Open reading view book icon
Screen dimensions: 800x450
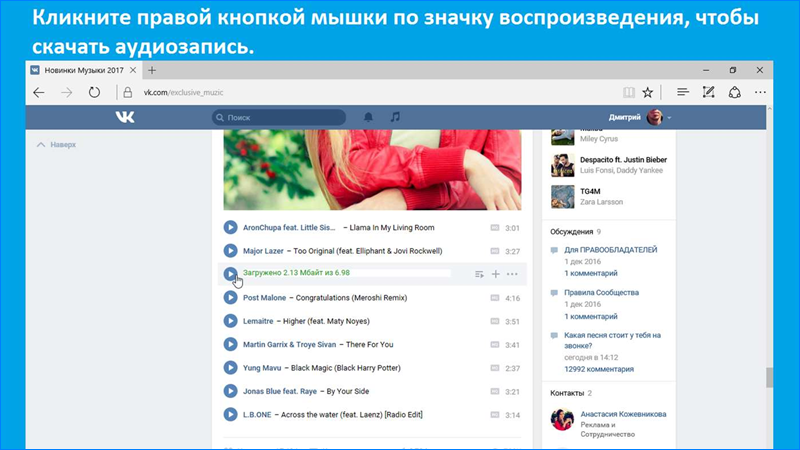point(629,92)
